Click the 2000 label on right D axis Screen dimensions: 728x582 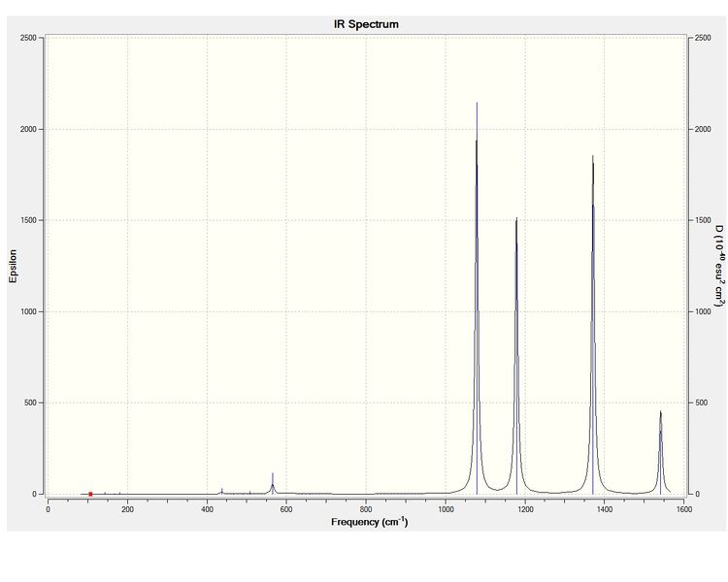coord(703,129)
